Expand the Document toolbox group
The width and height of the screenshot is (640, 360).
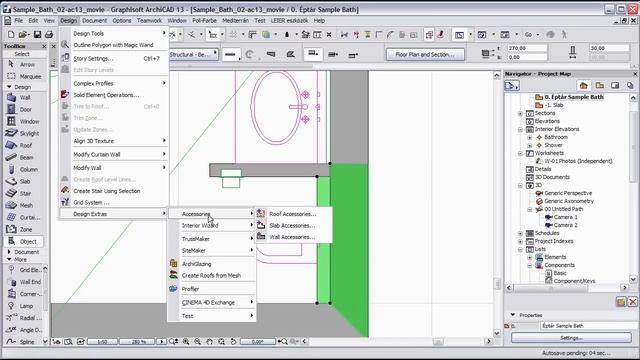coord(9,252)
